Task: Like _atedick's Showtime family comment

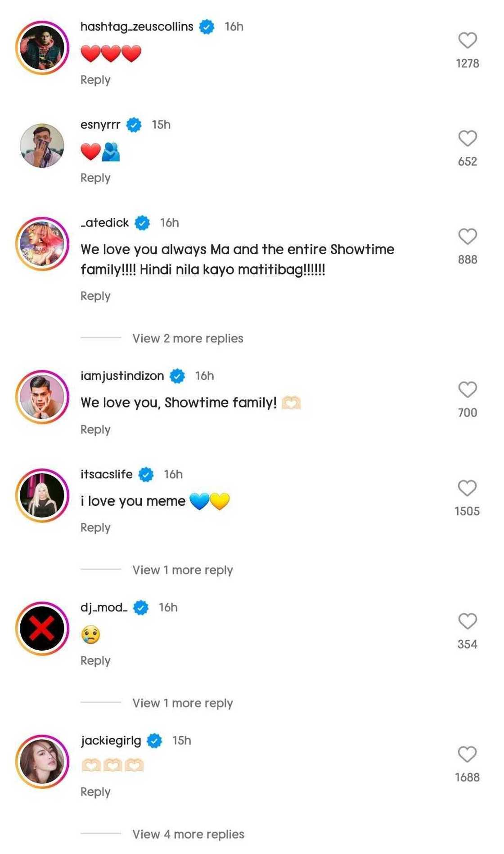Action: pyautogui.click(x=467, y=237)
